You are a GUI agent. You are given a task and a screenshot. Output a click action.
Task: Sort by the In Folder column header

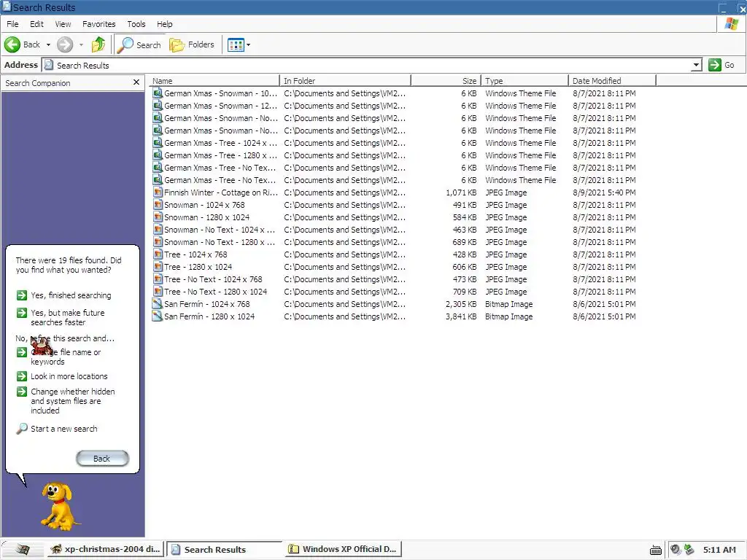(x=345, y=80)
